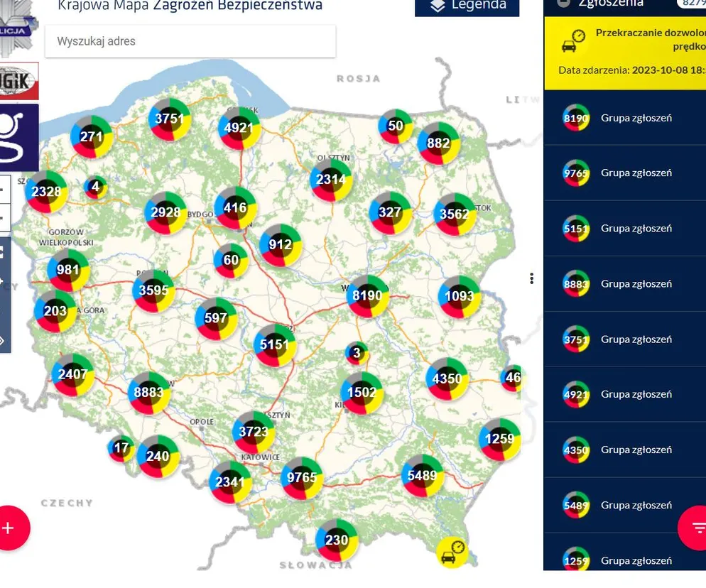This screenshot has width=706, height=588.
Task: Select the 8190 Grupa zgłoszeń list row
Action: [x=625, y=118]
